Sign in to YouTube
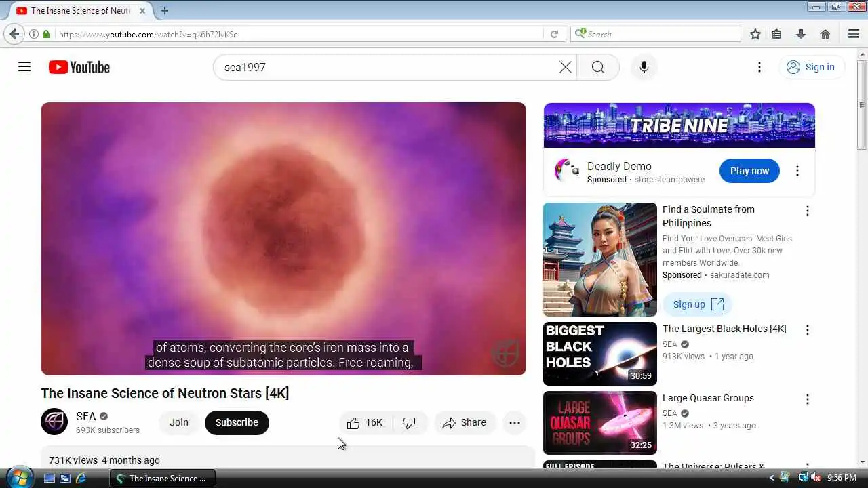Image resolution: width=868 pixels, height=488 pixels. [811, 67]
